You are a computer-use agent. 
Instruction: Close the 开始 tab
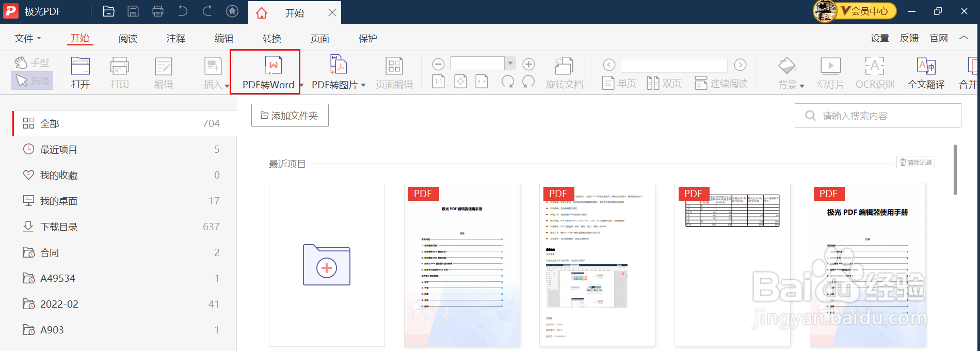click(332, 12)
